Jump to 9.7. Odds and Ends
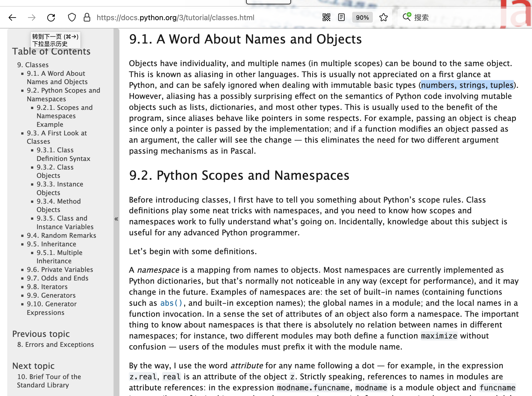Image resolution: width=532 pixels, height=396 pixels. 57,278
